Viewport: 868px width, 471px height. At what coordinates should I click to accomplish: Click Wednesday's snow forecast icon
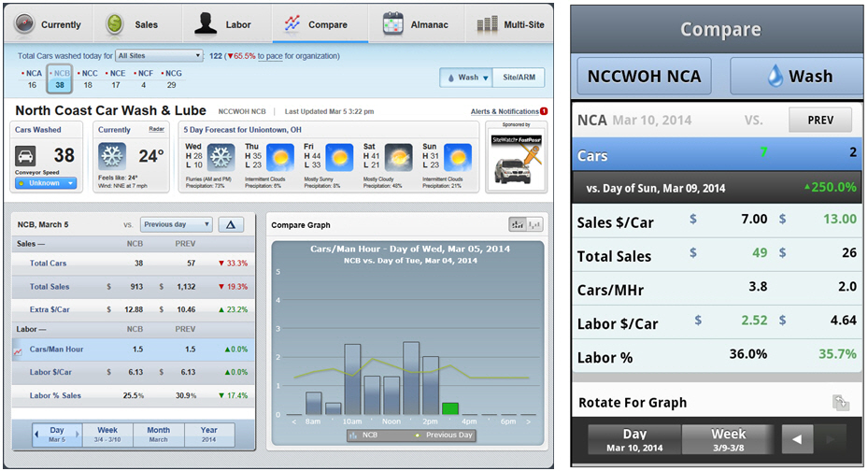(221, 157)
